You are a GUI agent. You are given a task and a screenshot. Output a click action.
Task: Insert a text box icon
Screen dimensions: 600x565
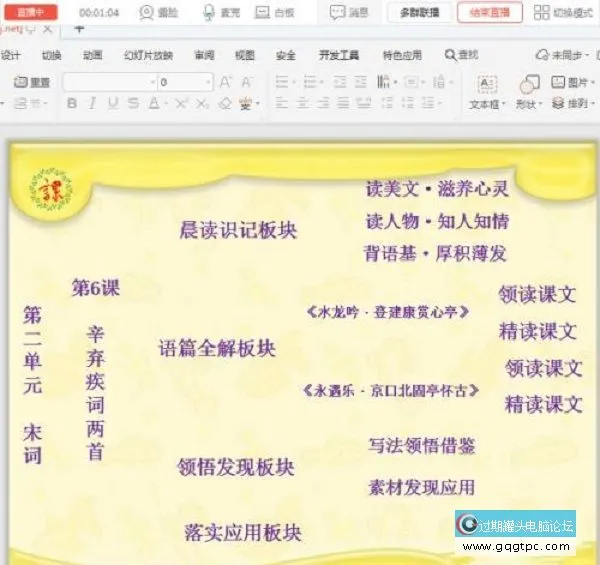tap(487, 84)
